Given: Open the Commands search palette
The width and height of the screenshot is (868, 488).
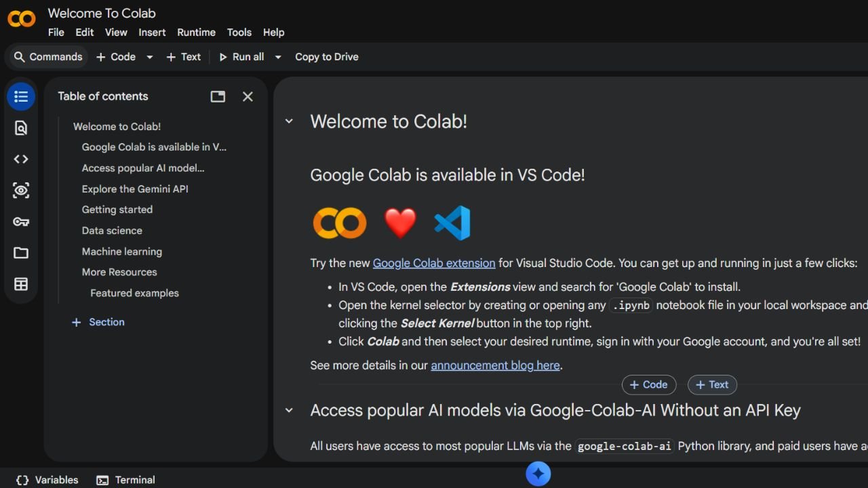Looking at the screenshot, I should coord(47,57).
